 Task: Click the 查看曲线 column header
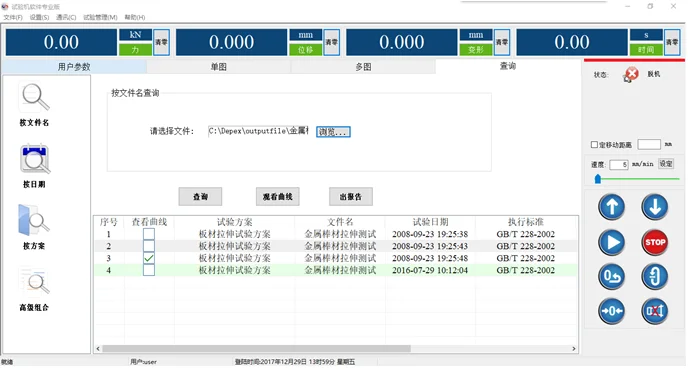(149, 222)
